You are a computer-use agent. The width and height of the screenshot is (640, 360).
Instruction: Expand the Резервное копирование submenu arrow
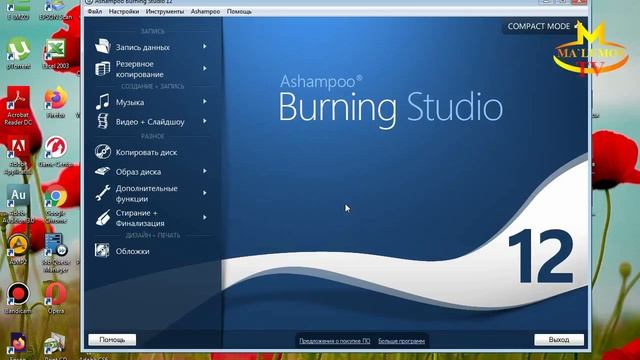point(204,69)
